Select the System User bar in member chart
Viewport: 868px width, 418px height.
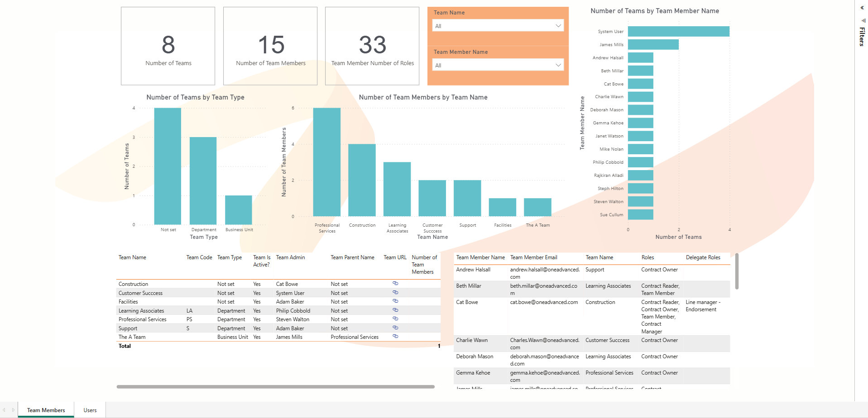click(x=679, y=31)
